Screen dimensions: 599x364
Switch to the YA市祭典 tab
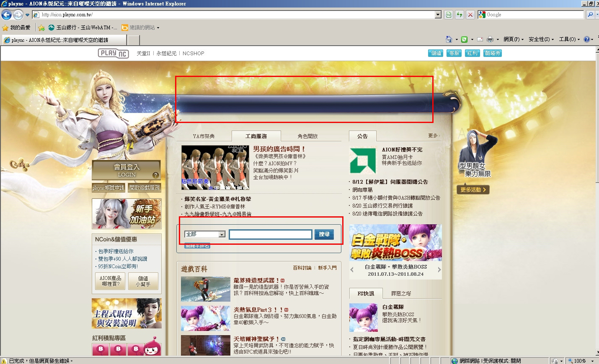click(204, 136)
